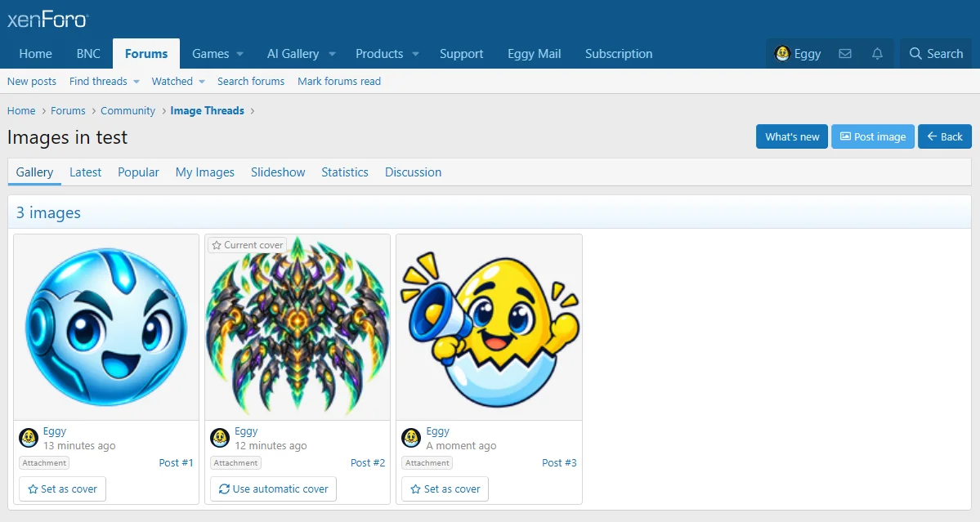980x522 pixels.
Task: Expand the Games dropdown arrow
Action: coord(240,54)
